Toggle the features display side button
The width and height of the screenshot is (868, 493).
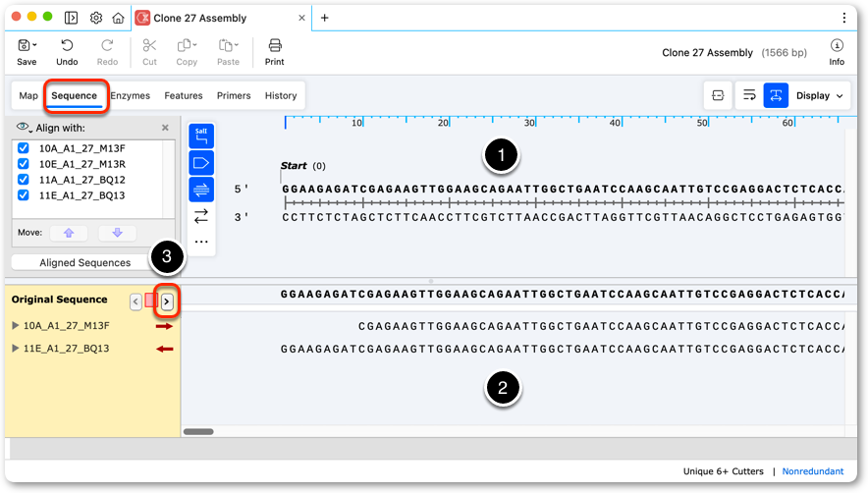pos(201,163)
